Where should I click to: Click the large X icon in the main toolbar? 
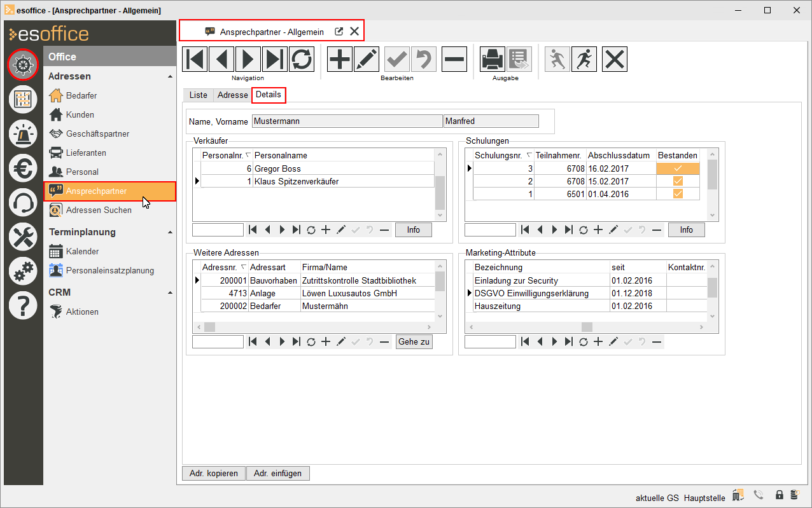(615, 59)
